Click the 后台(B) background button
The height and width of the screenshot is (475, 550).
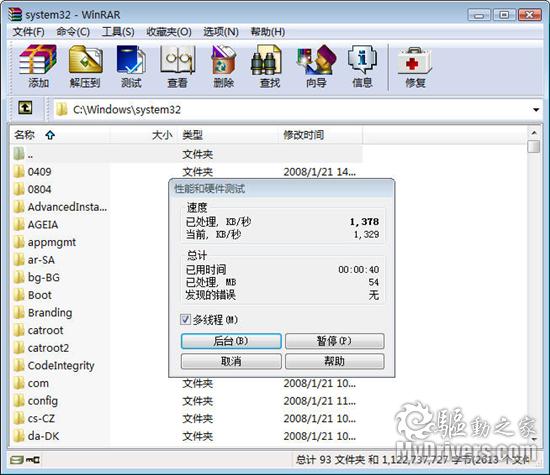231,341
